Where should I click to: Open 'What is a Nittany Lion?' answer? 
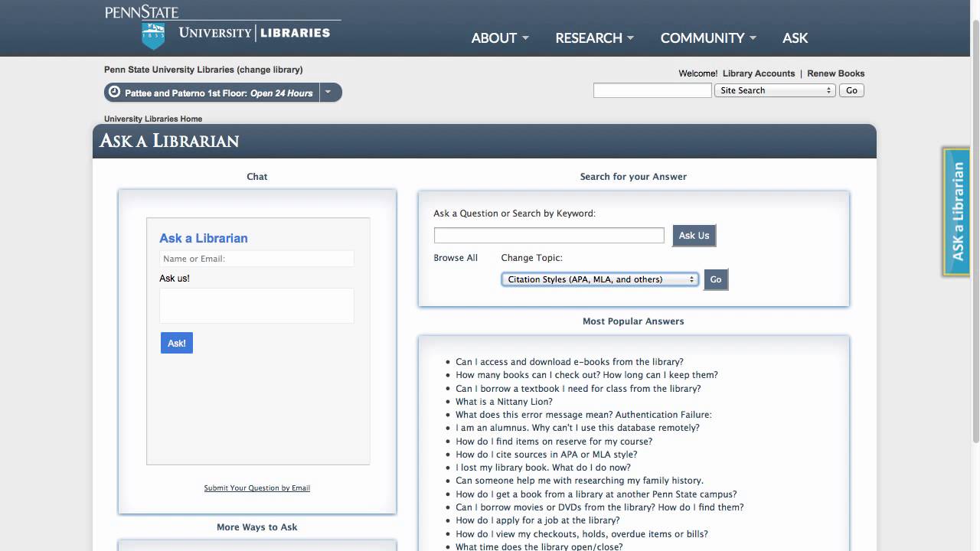[504, 402]
